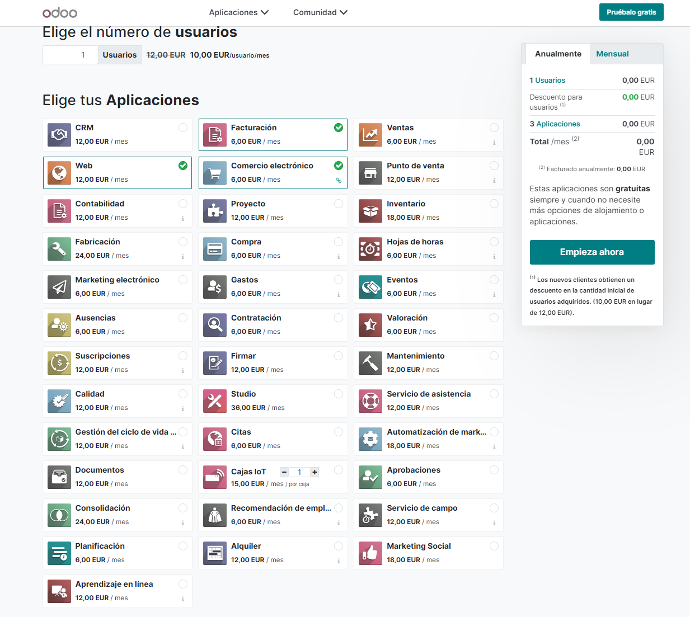690x617 pixels.
Task: Click the Studio tools icon
Action: pos(215,401)
